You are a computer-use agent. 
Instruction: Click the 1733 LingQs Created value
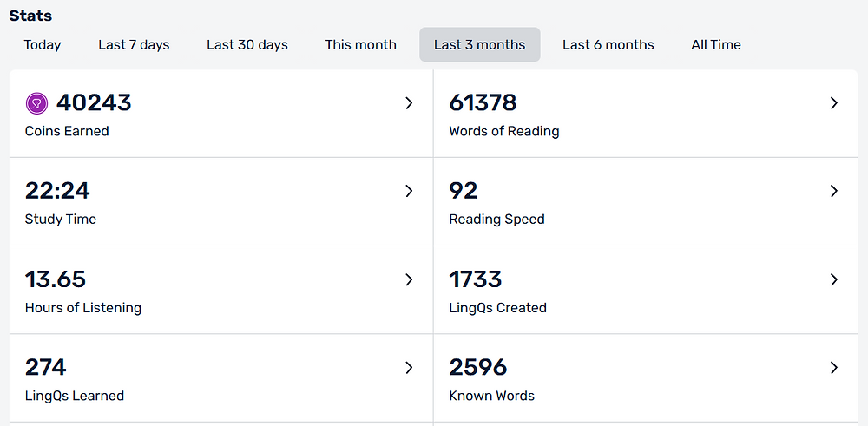476,279
